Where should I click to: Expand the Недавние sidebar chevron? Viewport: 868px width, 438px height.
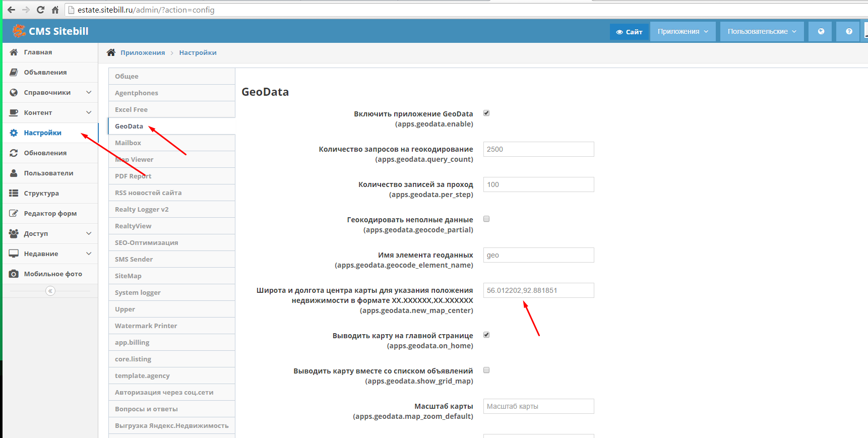tap(89, 254)
